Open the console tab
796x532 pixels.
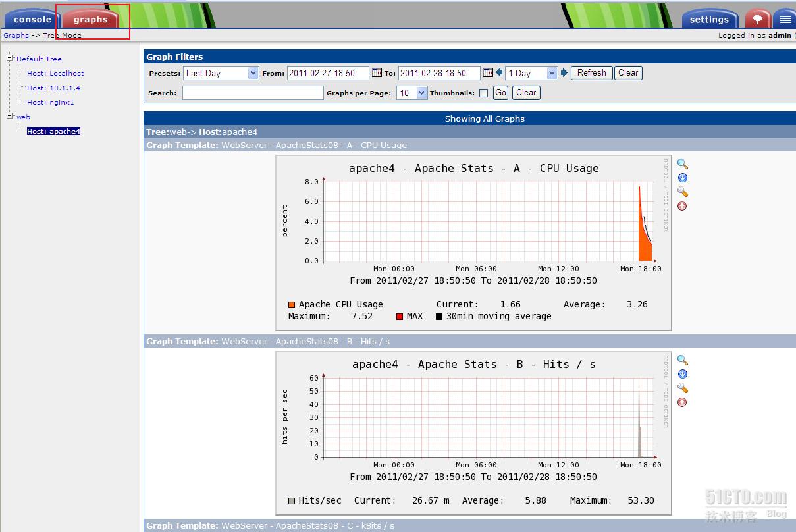pyautogui.click(x=32, y=19)
